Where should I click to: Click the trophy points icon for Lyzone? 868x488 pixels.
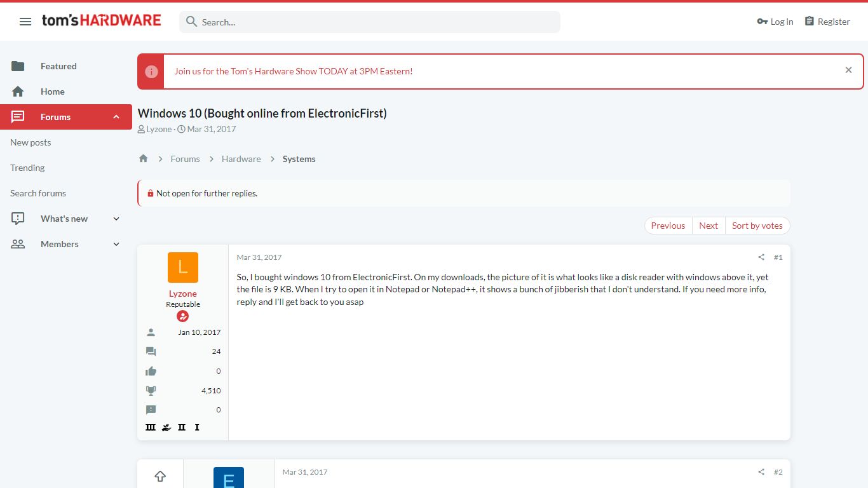click(x=151, y=391)
